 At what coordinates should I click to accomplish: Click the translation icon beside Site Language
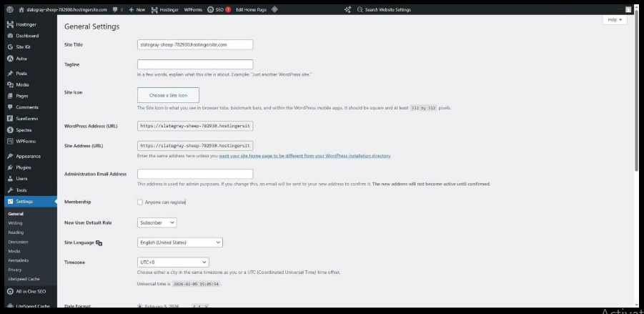point(99,243)
